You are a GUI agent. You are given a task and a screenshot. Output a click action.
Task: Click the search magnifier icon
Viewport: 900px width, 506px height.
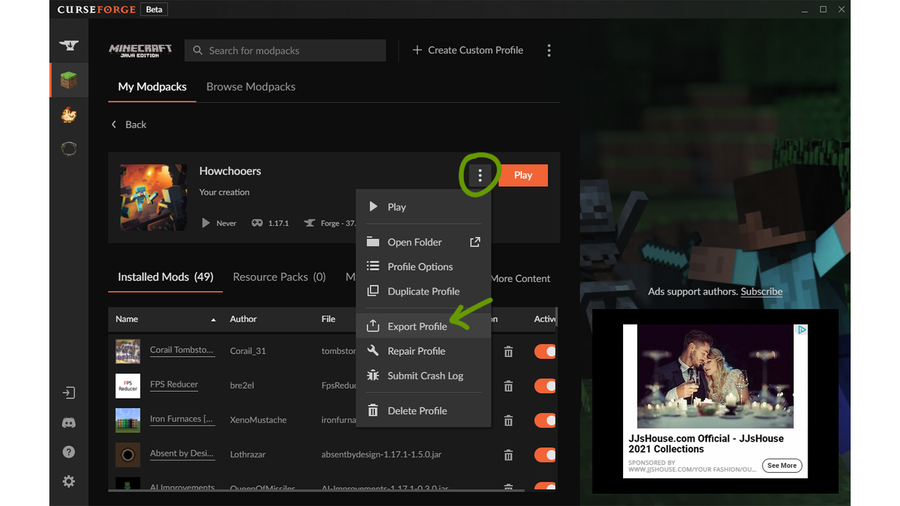tap(197, 50)
